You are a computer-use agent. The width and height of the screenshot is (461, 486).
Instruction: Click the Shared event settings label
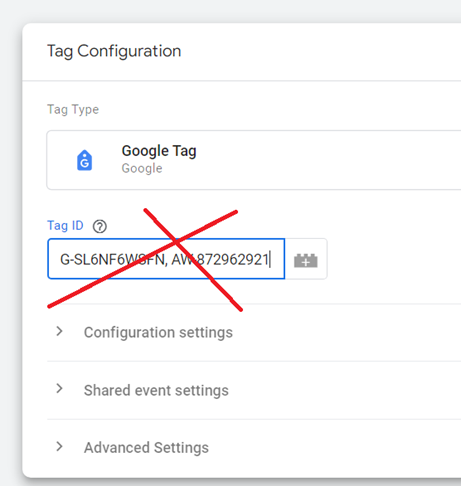156,390
